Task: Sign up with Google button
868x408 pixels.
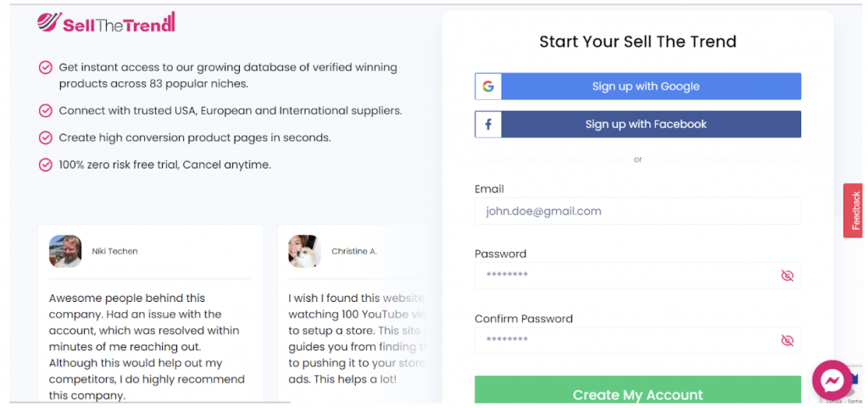Action: (637, 87)
